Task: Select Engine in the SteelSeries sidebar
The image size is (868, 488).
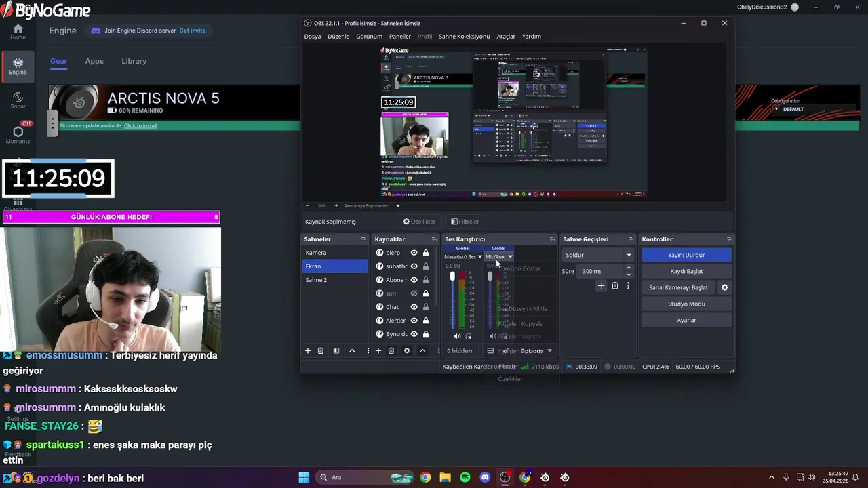Action: [18, 66]
